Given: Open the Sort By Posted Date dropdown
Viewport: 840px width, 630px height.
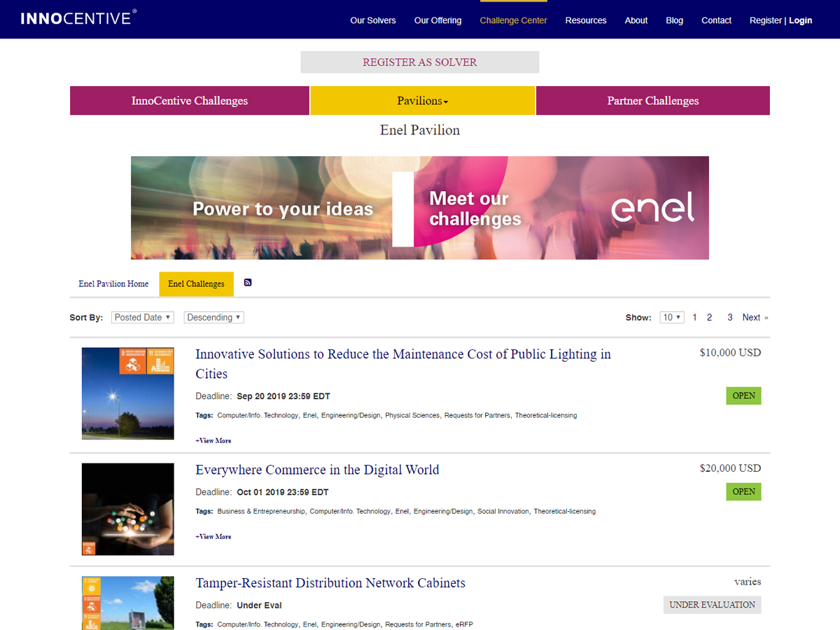Looking at the screenshot, I should pos(143,318).
